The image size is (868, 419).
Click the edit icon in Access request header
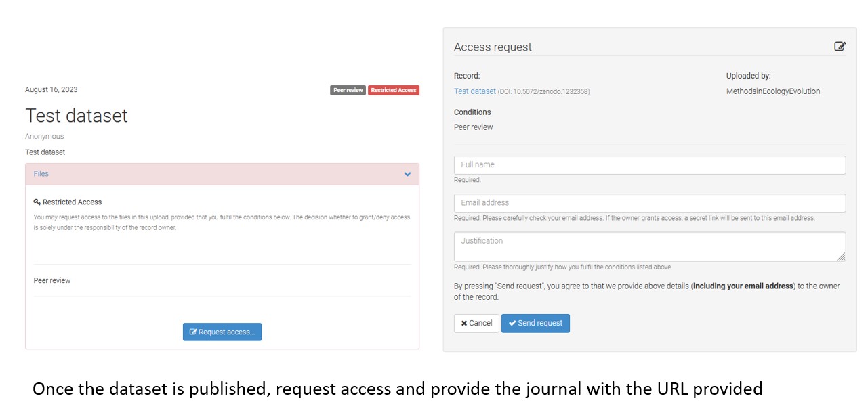click(840, 47)
